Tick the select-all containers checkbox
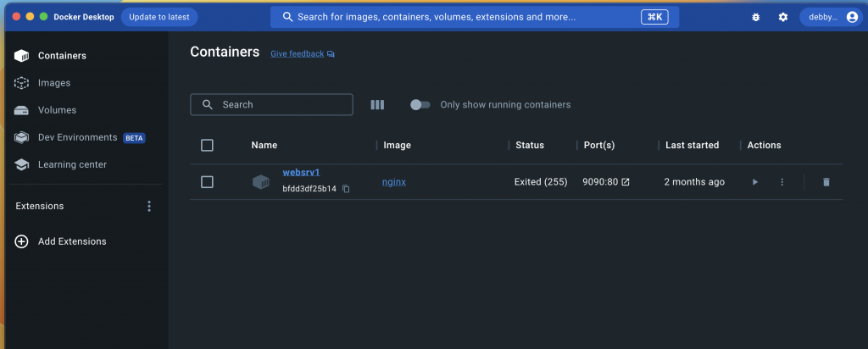Viewport: 868px width, 349px height. [207, 146]
